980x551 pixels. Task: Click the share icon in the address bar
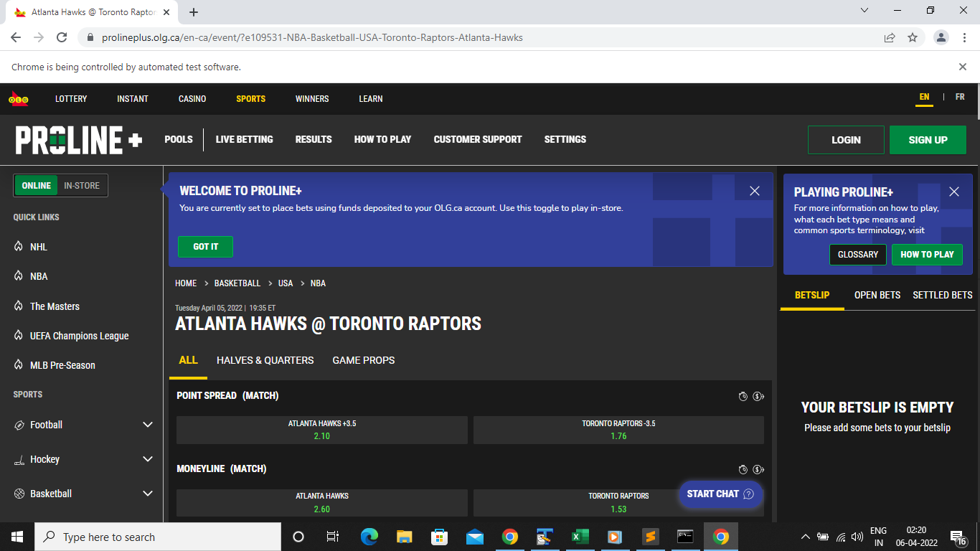[x=890, y=37]
